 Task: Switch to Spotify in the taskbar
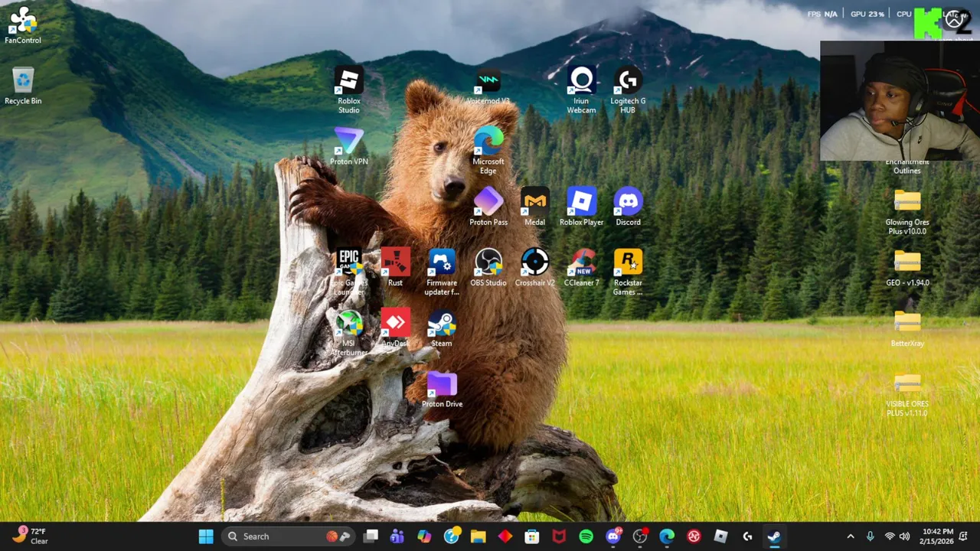[x=586, y=536]
